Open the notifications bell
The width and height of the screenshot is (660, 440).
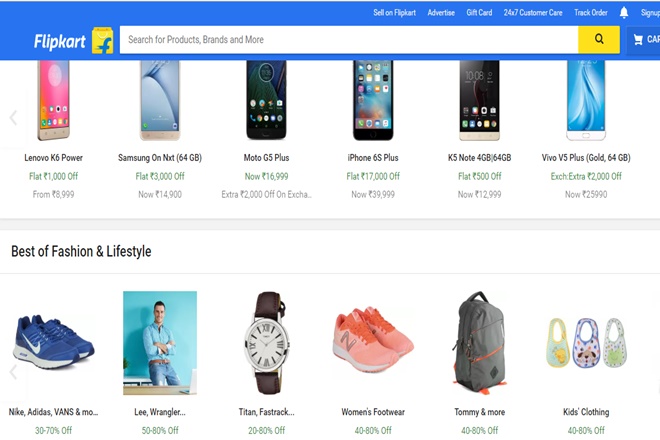pyautogui.click(x=624, y=12)
